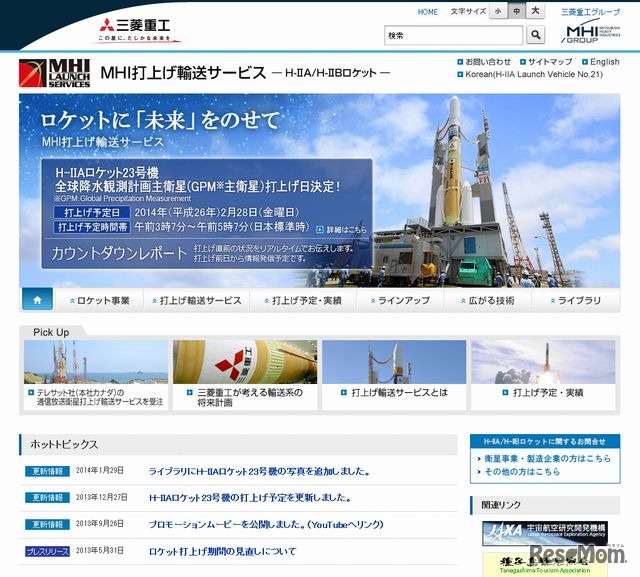Open お問い合わせ contact link
The image size is (640, 577).
[484, 62]
